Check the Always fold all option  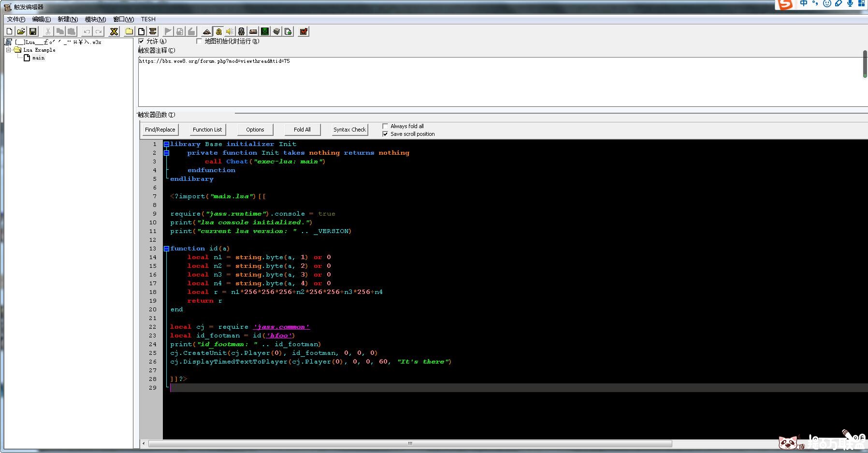[x=385, y=126]
